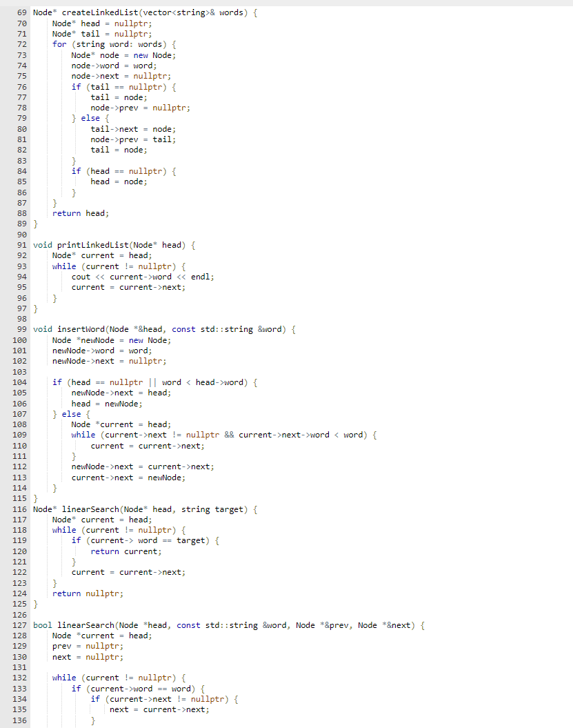Click the while keyword on line 93
This screenshot has width=573, height=728.
point(64,266)
